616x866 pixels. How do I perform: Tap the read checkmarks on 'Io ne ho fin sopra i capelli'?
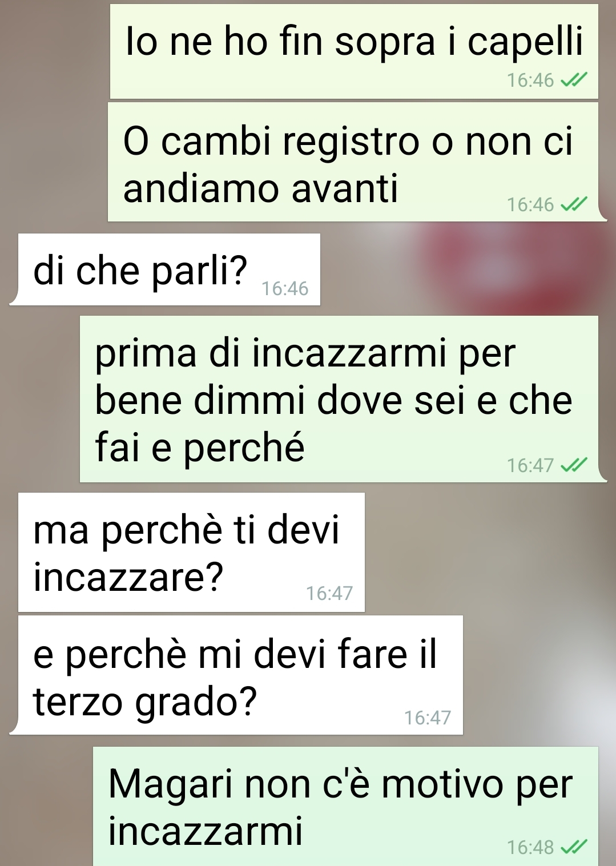574,80
